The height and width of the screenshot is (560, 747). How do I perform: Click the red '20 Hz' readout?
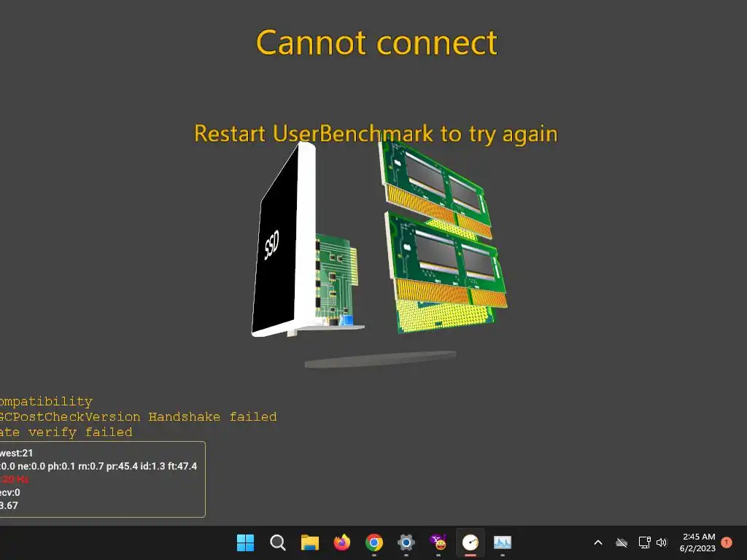[15, 480]
